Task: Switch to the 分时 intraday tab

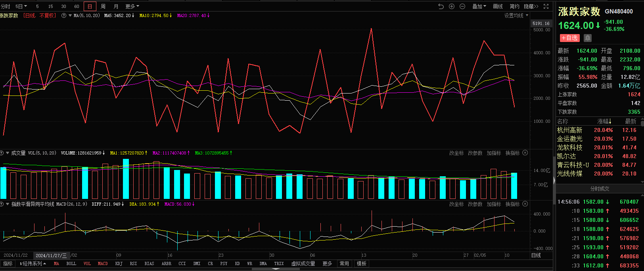Action: (x=6, y=6)
